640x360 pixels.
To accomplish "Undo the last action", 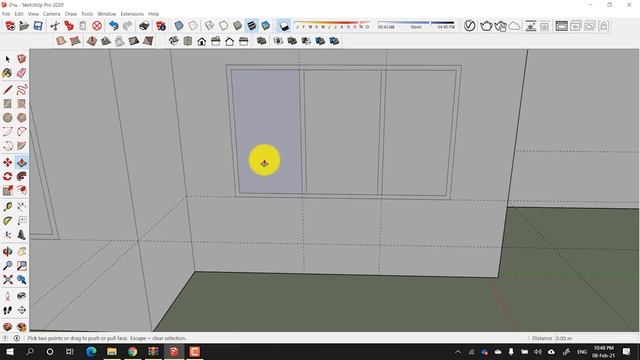I will (113, 26).
